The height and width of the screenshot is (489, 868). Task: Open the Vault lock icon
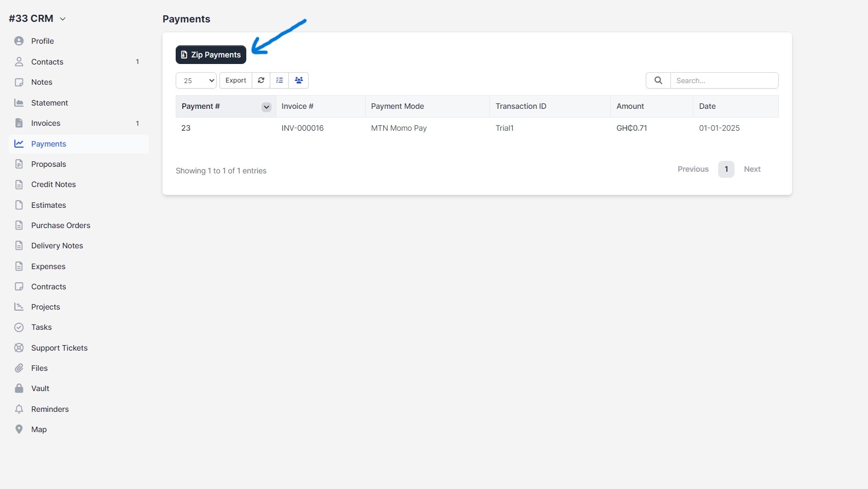tap(19, 388)
